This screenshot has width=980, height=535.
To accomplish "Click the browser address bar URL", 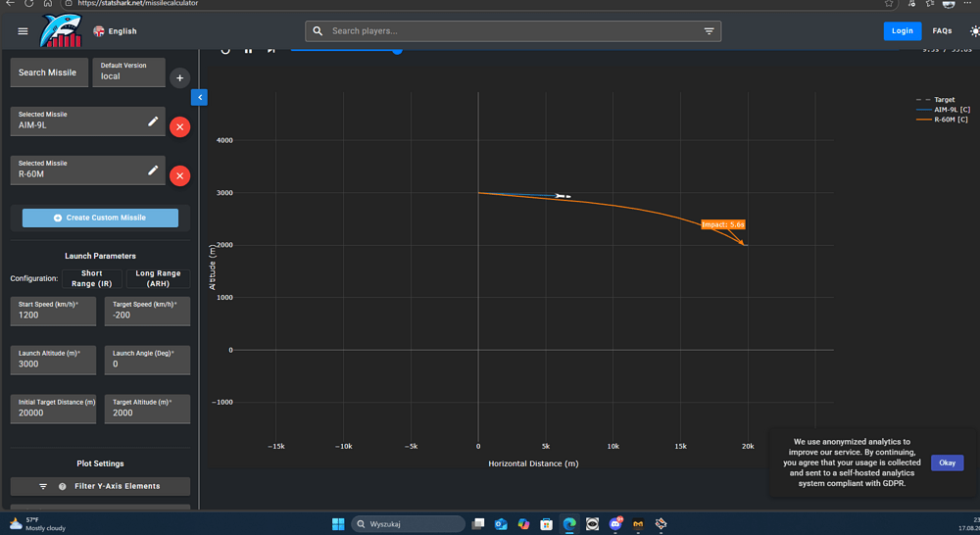I will pos(137,3).
